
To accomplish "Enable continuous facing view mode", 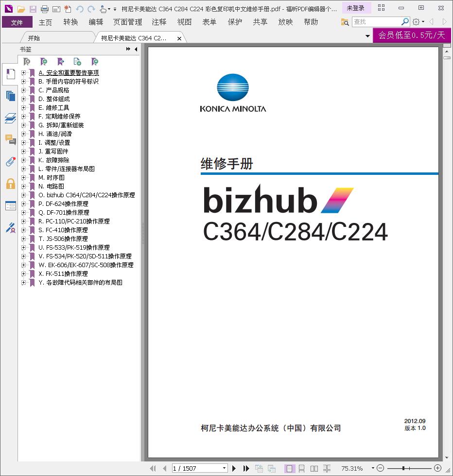I will (327, 469).
